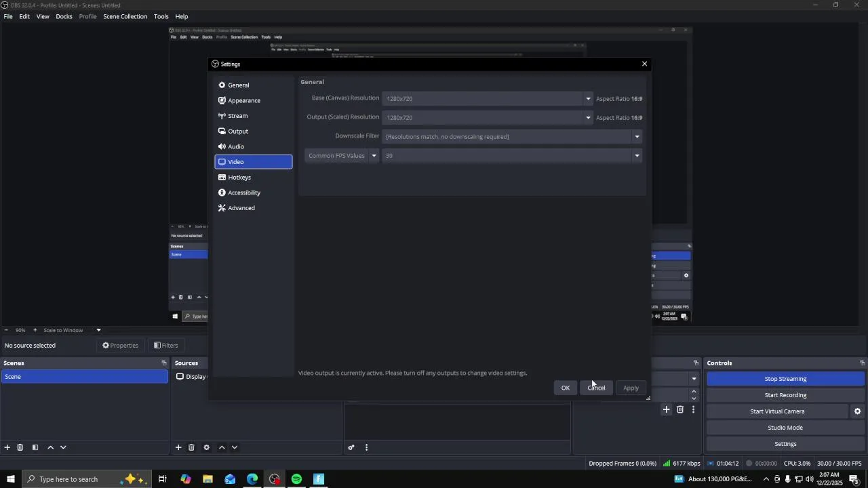The height and width of the screenshot is (488, 868).
Task: Open source properties gear in the Sources toolbar
Action: (x=207, y=447)
